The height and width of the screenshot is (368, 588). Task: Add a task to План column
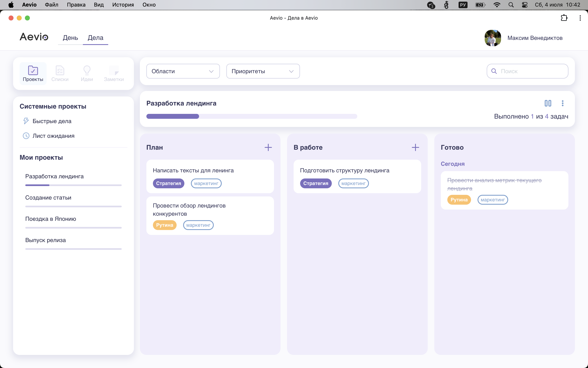pos(268,147)
